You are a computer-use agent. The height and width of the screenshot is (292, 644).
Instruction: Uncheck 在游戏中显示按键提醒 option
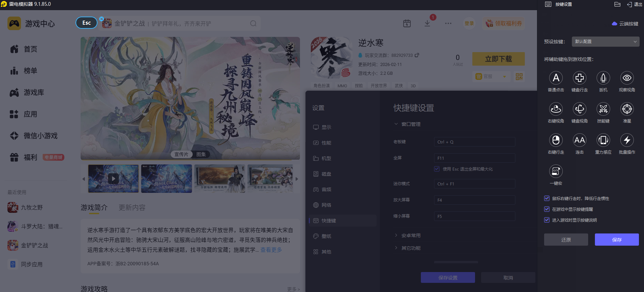click(x=547, y=209)
